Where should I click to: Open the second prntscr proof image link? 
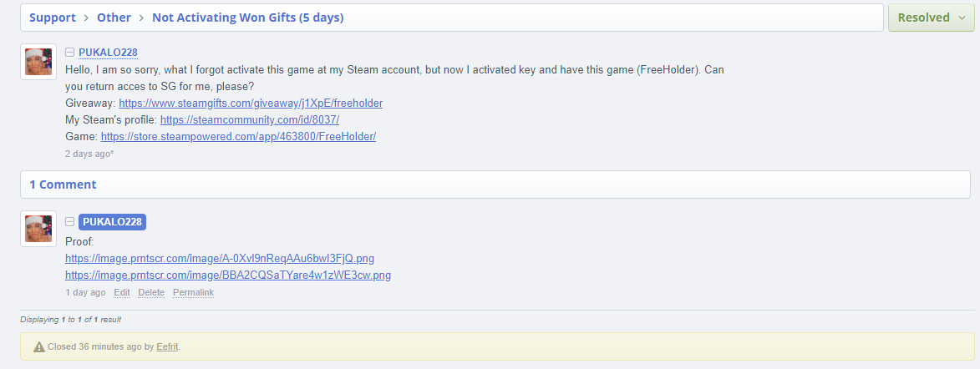tap(228, 275)
